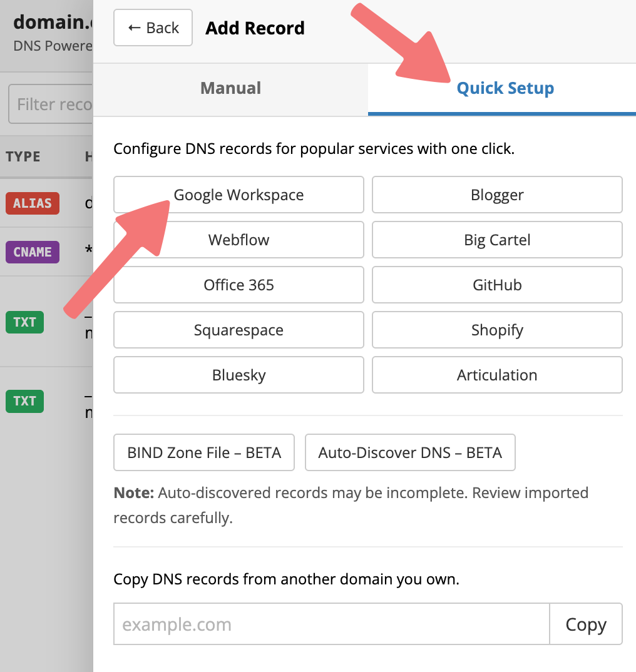Sort by the TYPE column header
This screenshot has width=636, height=672.
23,156
